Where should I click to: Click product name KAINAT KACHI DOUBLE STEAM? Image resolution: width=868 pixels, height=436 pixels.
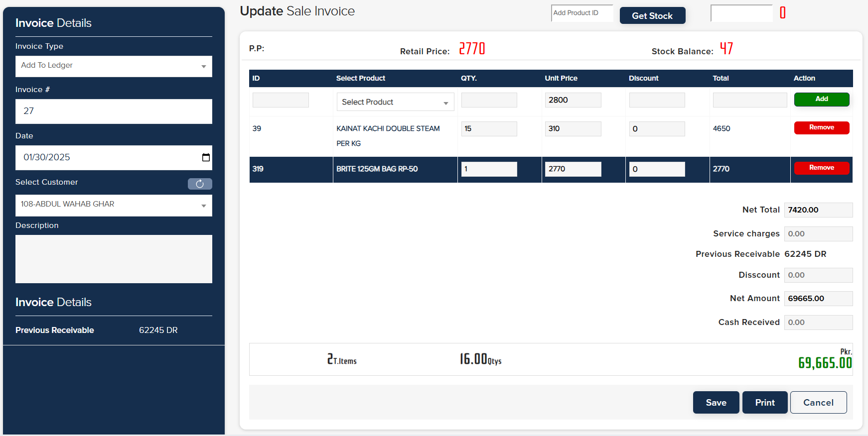click(388, 136)
